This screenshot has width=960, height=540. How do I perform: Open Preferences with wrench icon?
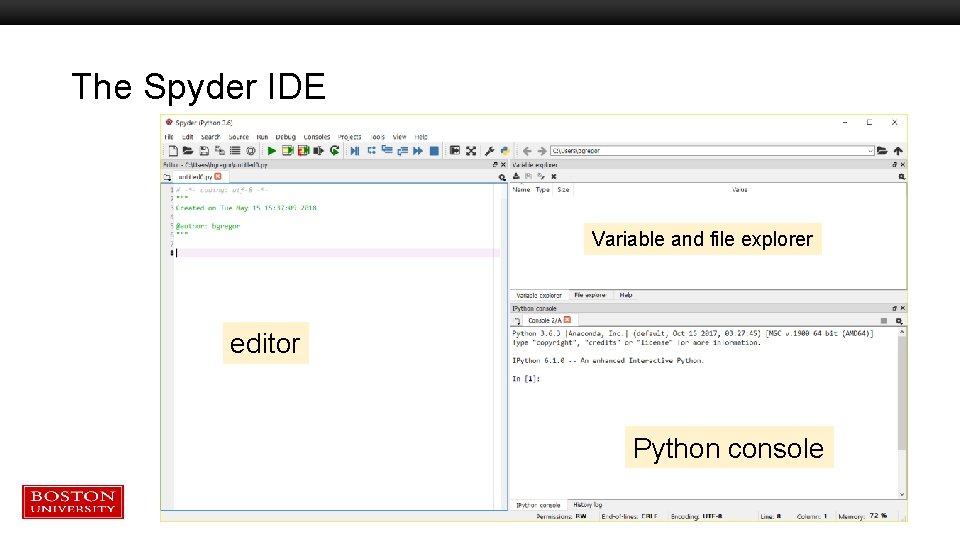(489, 151)
